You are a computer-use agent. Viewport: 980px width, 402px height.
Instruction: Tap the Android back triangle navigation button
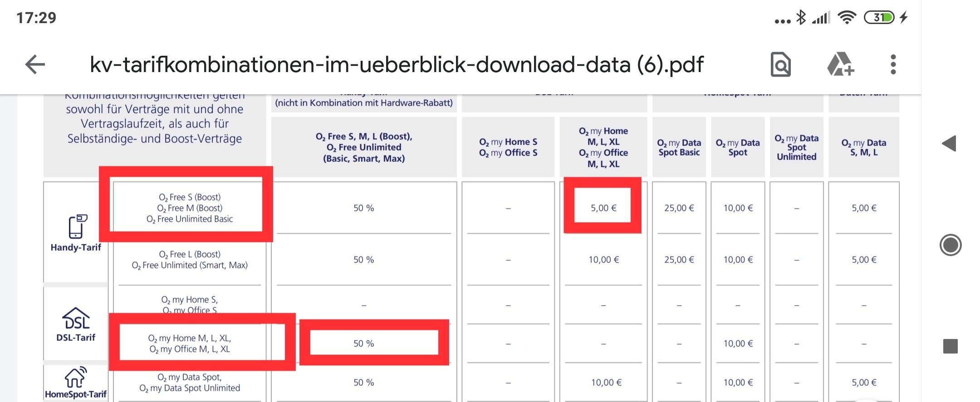pos(949,144)
